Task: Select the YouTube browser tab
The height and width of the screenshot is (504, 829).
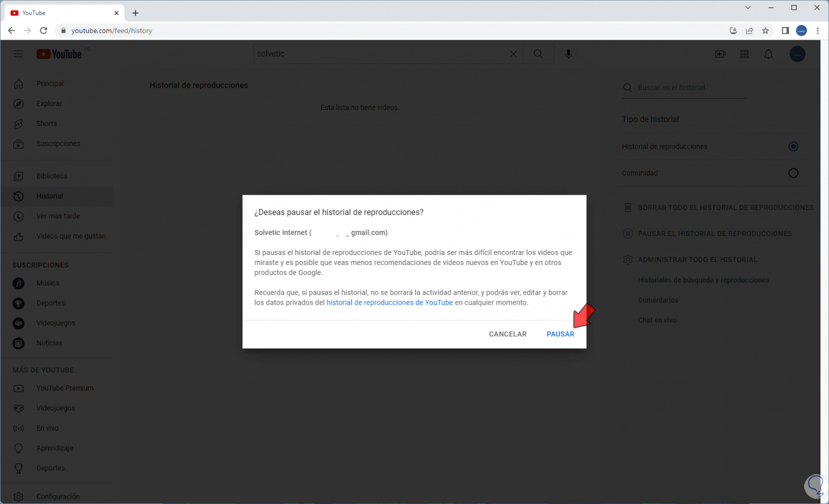Action: [x=65, y=13]
